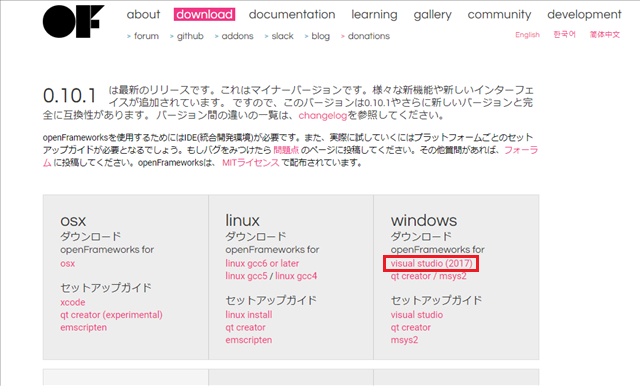Open msys2 setup guide

404,340
